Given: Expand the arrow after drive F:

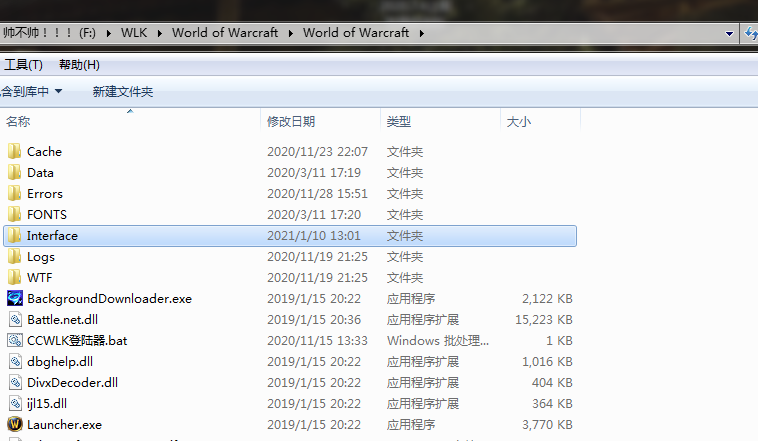Looking at the screenshot, I should tap(109, 33).
